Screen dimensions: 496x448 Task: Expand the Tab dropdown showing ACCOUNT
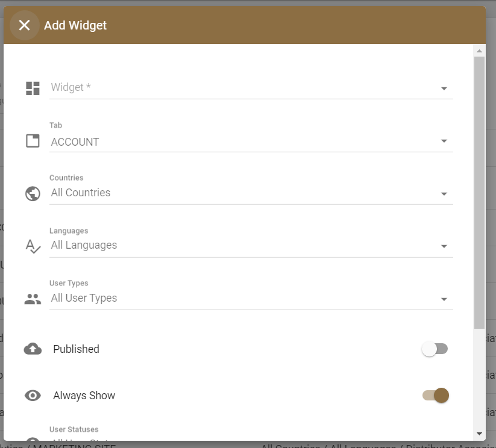click(x=444, y=141)
